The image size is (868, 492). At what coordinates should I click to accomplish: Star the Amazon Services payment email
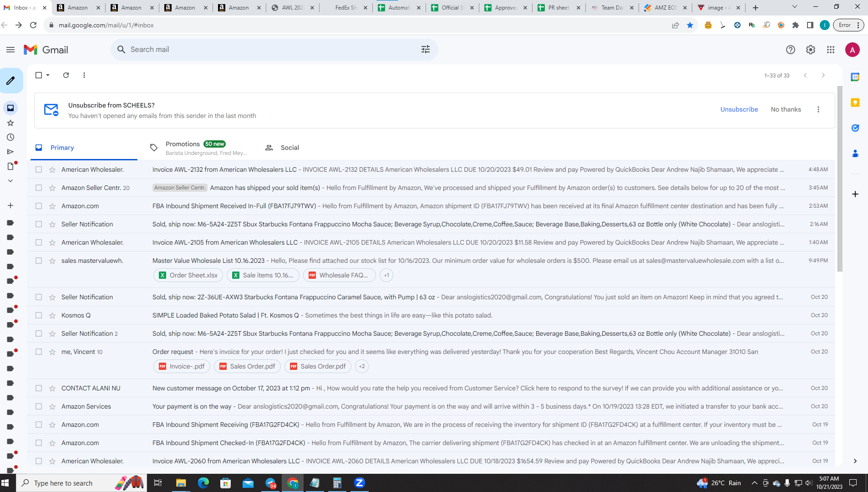(52, 406)
